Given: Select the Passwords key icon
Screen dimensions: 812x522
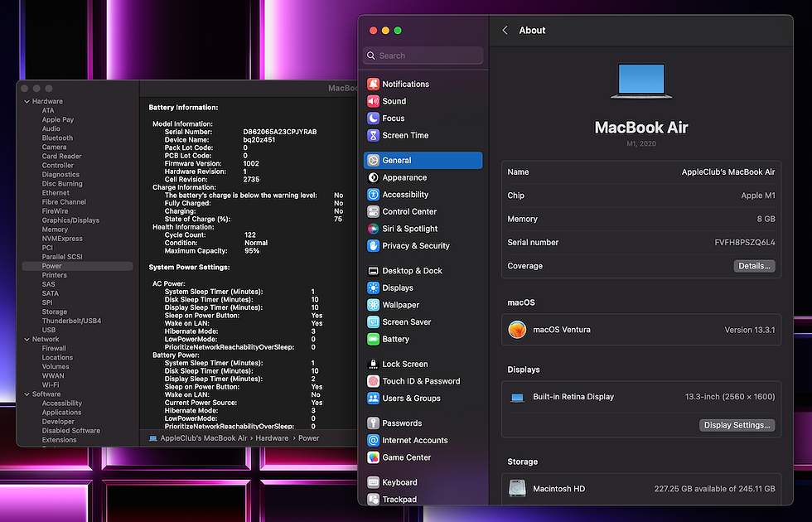Looking at the screenshot, I should point(373,423).
